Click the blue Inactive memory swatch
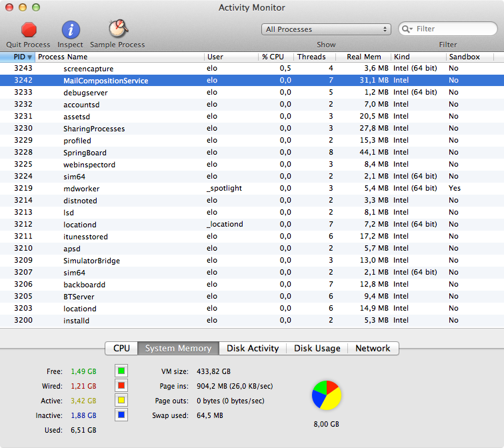Image resolution: width=504 pixels, height=448 pixels. (121, 415)
